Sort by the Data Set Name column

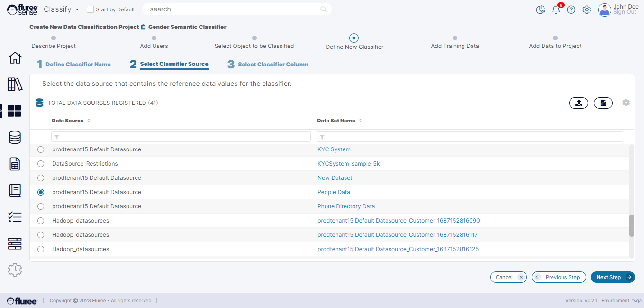click(360, 121)
